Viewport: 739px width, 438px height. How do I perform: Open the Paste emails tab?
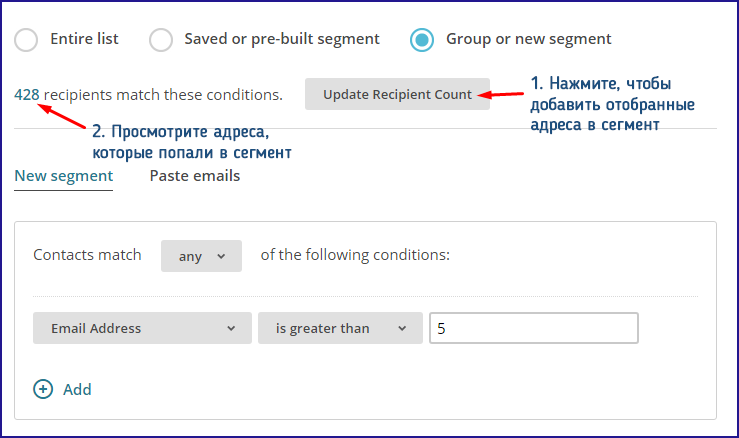(x=195, y=176)
